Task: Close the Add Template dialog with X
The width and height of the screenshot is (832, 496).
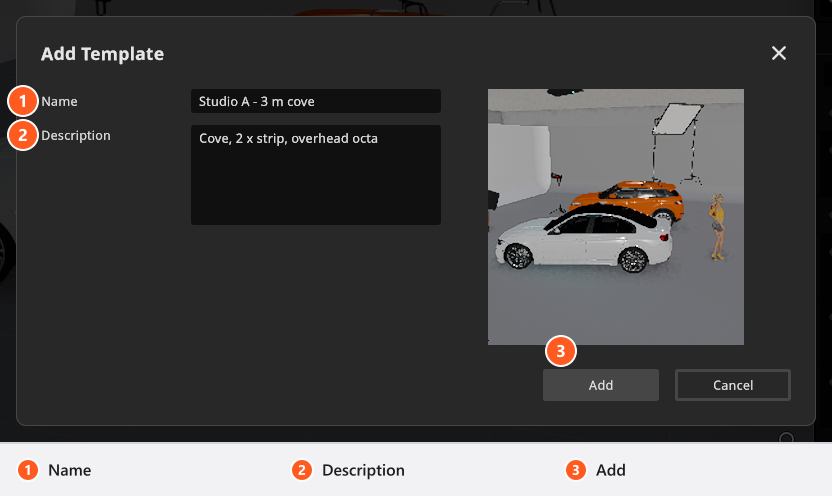Action: point(778,53)
